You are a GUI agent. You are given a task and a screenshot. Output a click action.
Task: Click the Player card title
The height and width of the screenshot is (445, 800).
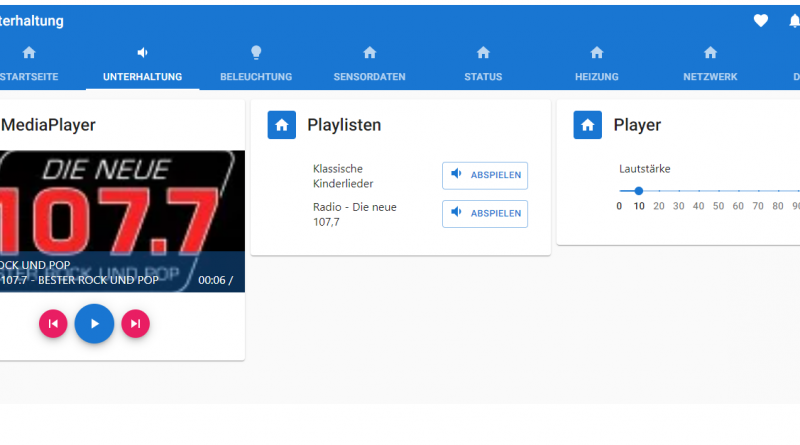click(x=637, y=125)
